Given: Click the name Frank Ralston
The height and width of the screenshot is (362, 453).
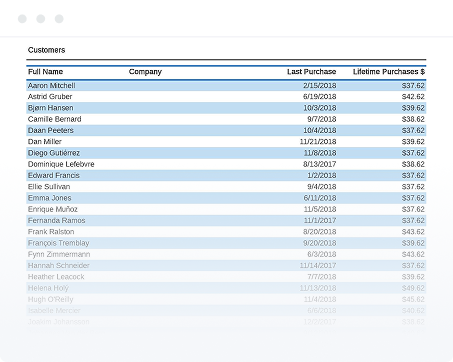Looking at the screenshot, I should [51, 232].
